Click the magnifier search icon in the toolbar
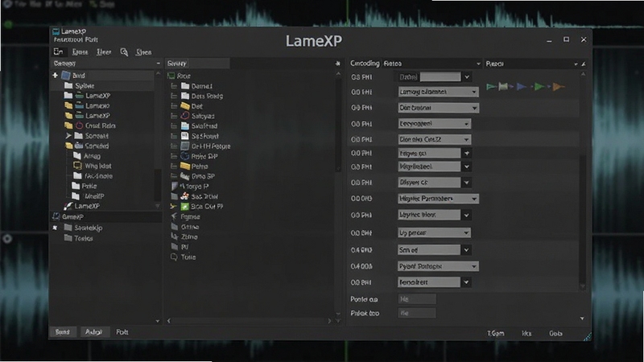644x362 pixels. click(x=124, y=52)
